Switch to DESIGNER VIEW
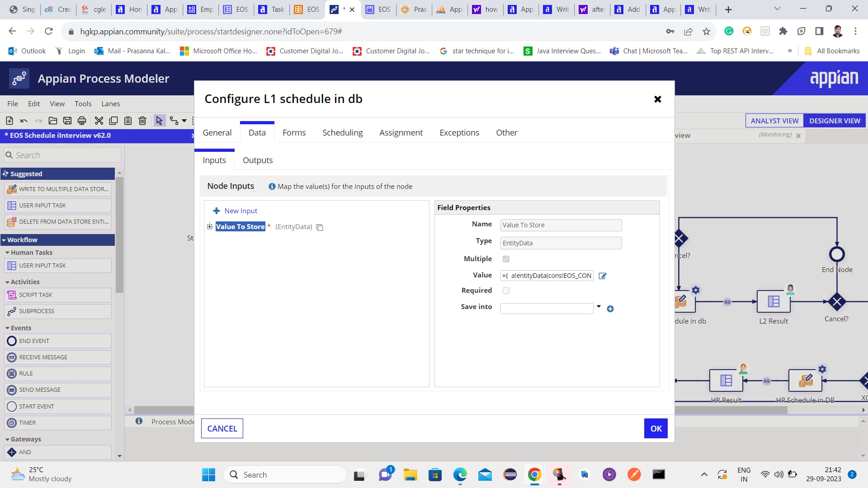The image size is (868, 488). coord(835,121)
